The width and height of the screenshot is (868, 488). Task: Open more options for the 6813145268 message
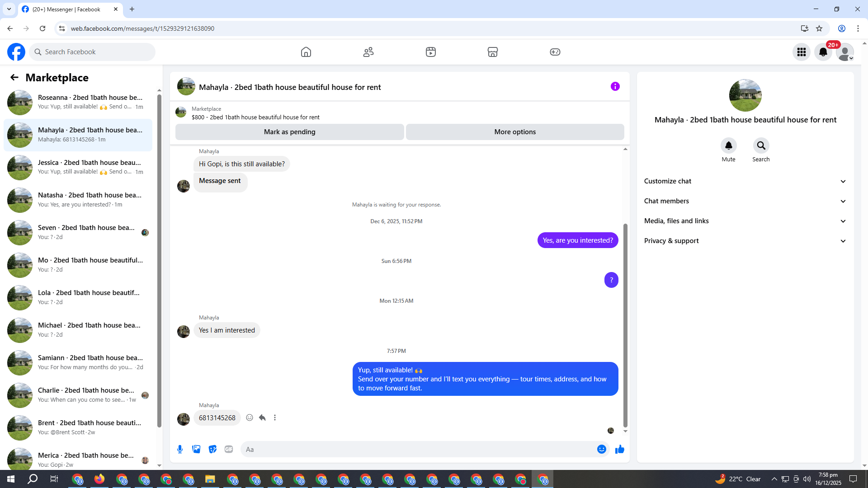pyautogui.click(x=275, y=418)
